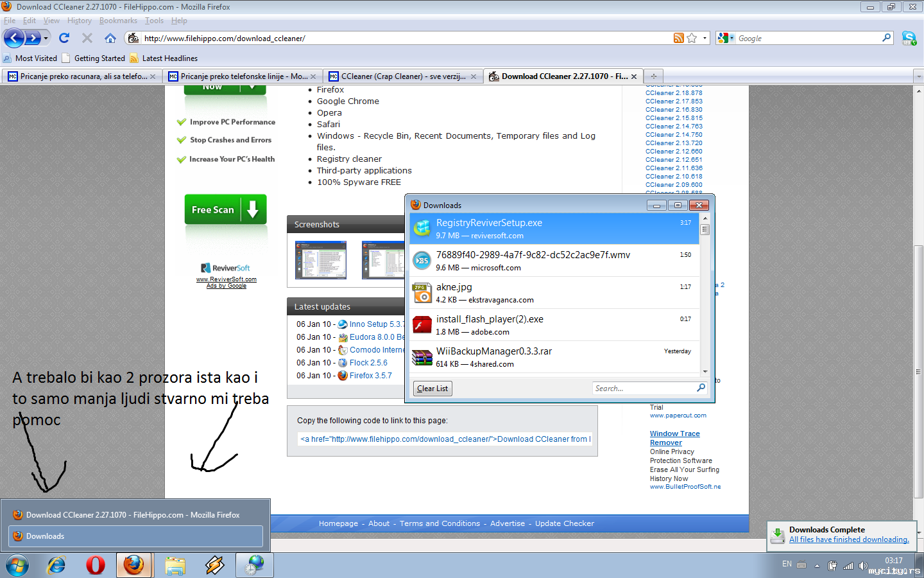Launch Internet Explorer from taskbar

[56, 565]
